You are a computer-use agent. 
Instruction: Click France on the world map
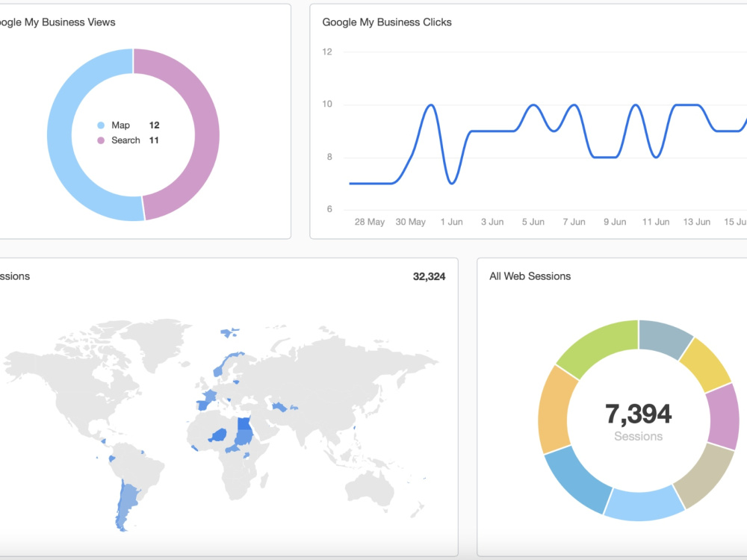[x=209, y=396]
